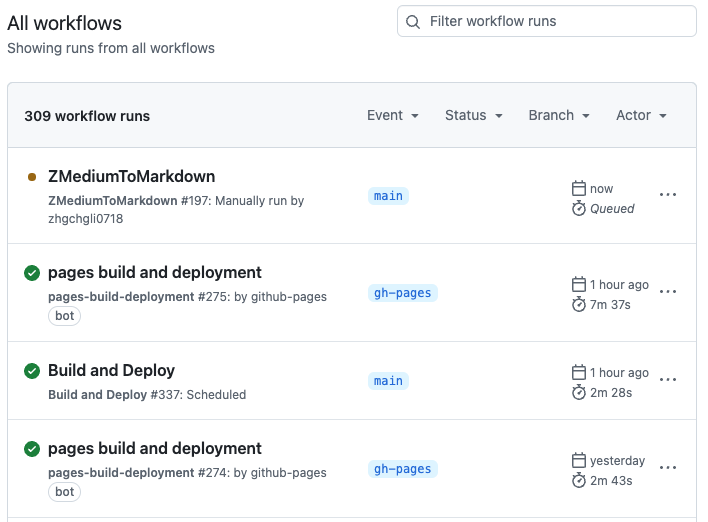708x522 pixels.
Task: Click success checkmark for pages build #274
Action: [32, 449]
